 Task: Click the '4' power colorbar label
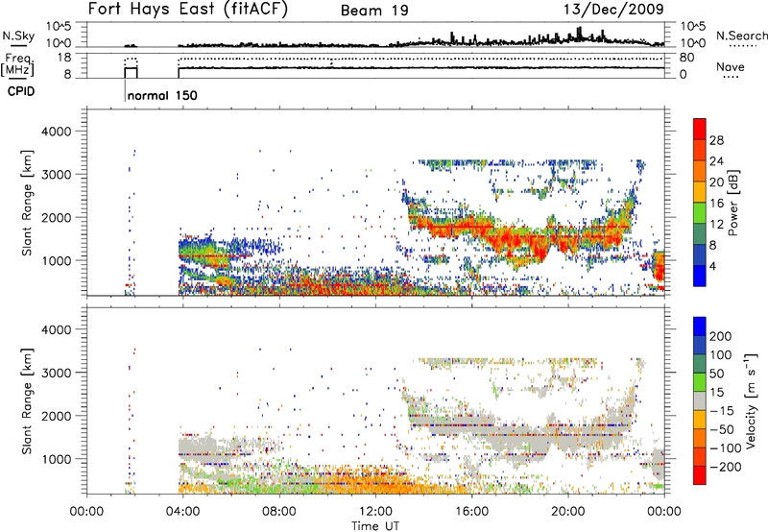(712, 266)
